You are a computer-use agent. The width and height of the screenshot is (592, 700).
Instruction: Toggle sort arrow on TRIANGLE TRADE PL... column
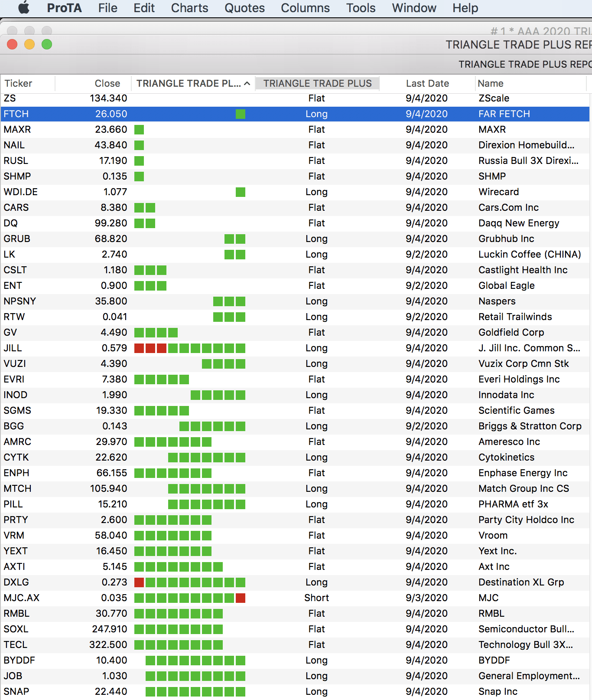coord(247,83)
